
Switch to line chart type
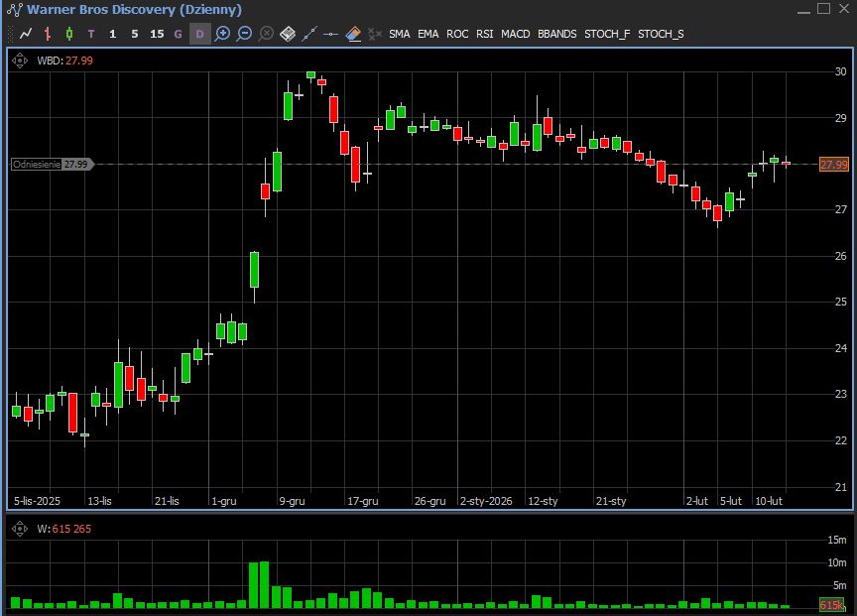pyautogui.click(x=26, y=34)
